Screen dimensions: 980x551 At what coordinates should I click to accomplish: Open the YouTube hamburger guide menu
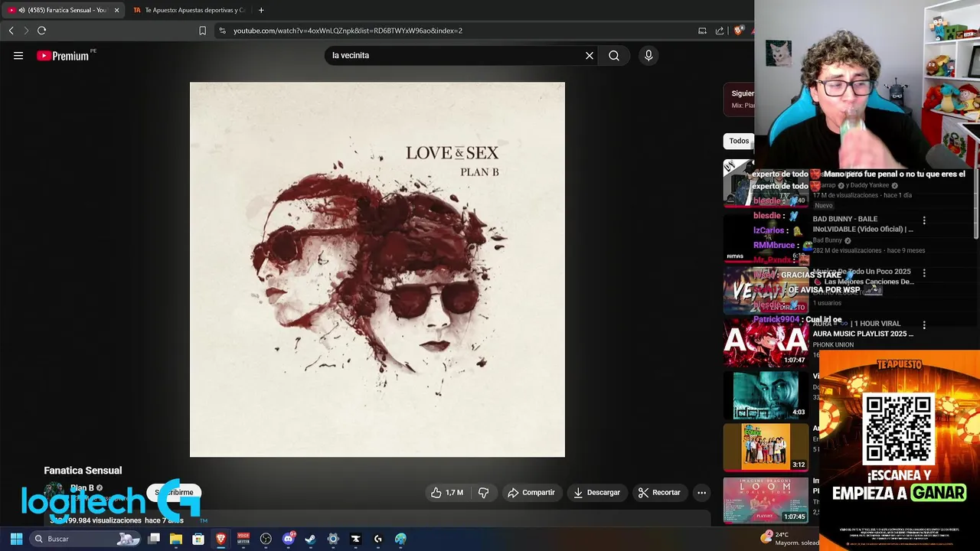(x=18, y=55)
